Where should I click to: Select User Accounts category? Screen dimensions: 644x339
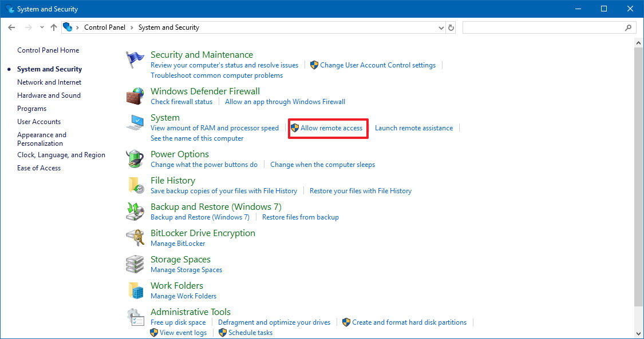[x=39, y=122]
